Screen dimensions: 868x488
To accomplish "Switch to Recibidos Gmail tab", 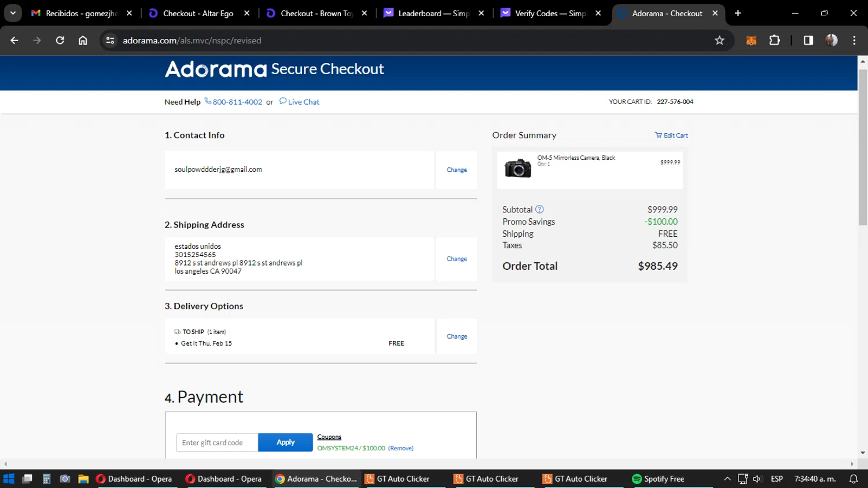I will point(81,13).
